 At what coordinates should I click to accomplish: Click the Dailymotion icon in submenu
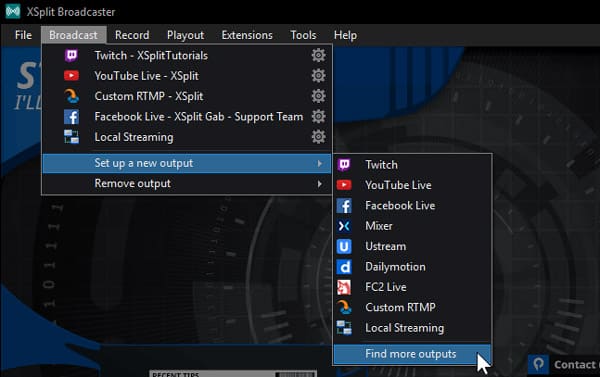click(344, 267)
